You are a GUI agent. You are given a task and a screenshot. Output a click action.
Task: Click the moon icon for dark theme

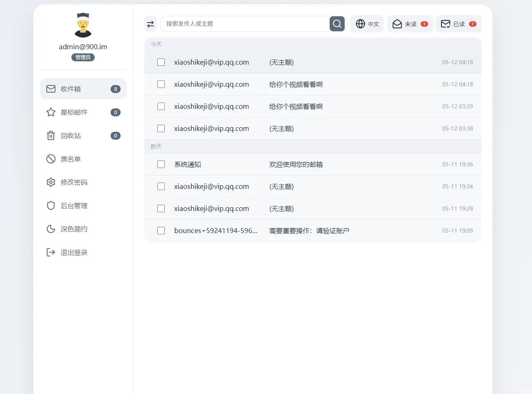(x=51, y=229)
